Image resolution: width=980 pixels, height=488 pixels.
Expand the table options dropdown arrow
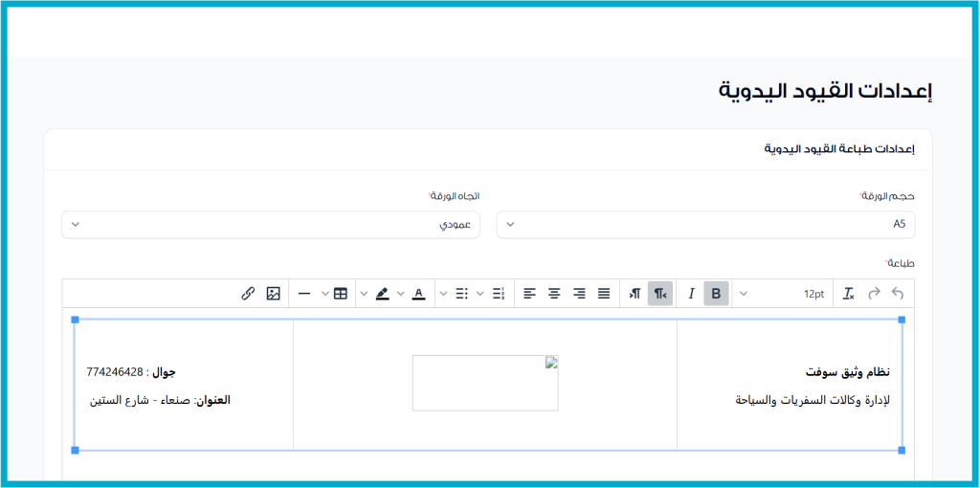click(324, 294)
